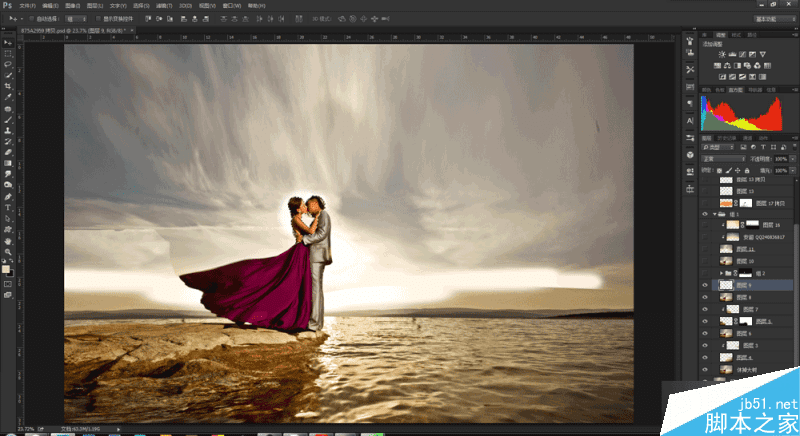
Task: Select the Clone Stamp tool
Action: (x=8, y=131)
